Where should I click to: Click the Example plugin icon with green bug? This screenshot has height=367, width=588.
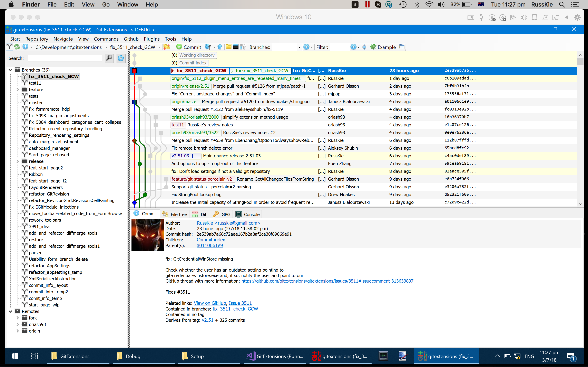coord(373,47)
